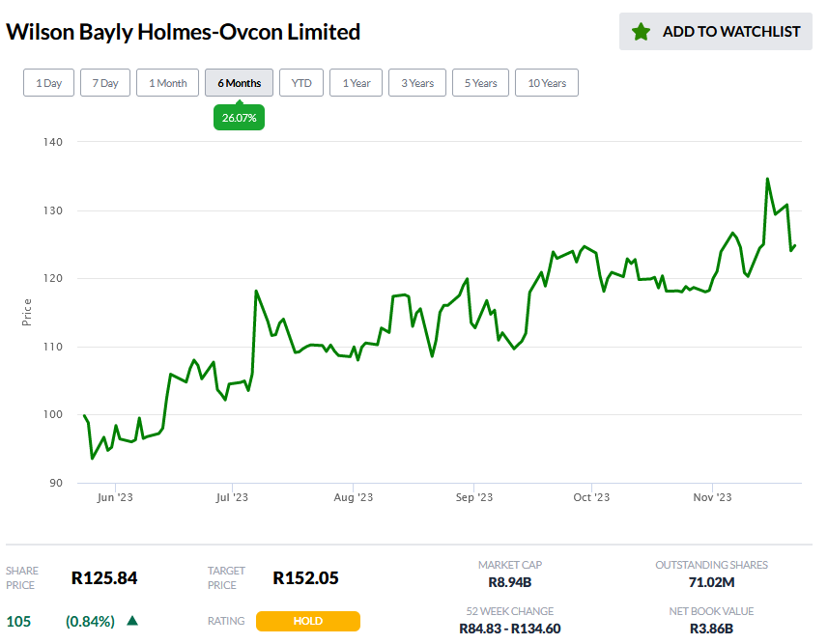
Task: Click the target price R152.05
Action: [305, 578]
